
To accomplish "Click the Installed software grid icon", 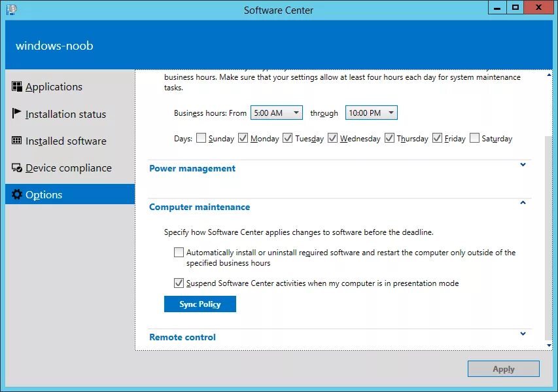I will 16,141.
